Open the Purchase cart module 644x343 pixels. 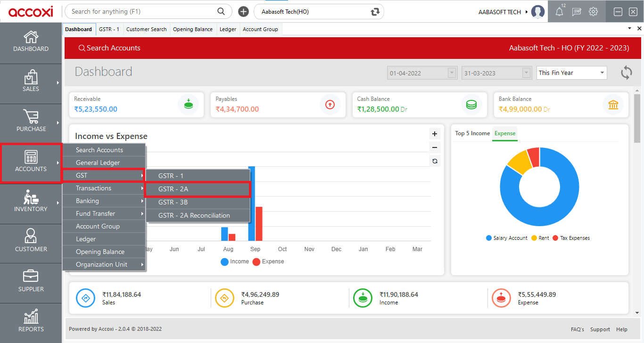pos(31,122)
